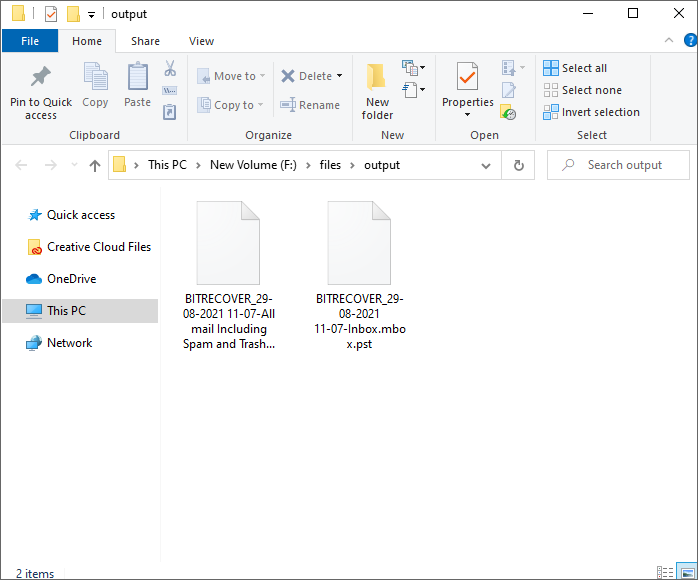Collapse the ribbon with the chevron

pyautogui.click(x=669, y=41)
